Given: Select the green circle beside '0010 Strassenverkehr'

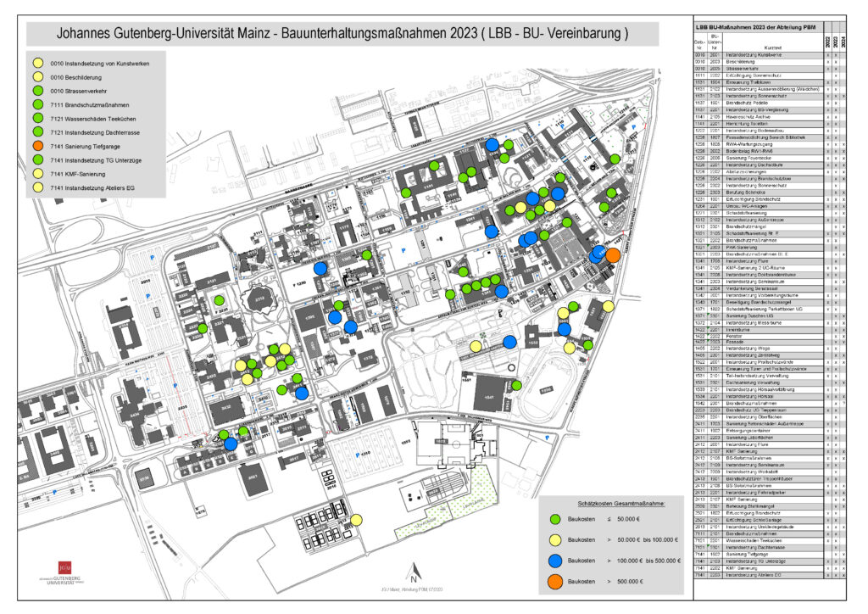Looking at the screenshot, I should [37, 91].
